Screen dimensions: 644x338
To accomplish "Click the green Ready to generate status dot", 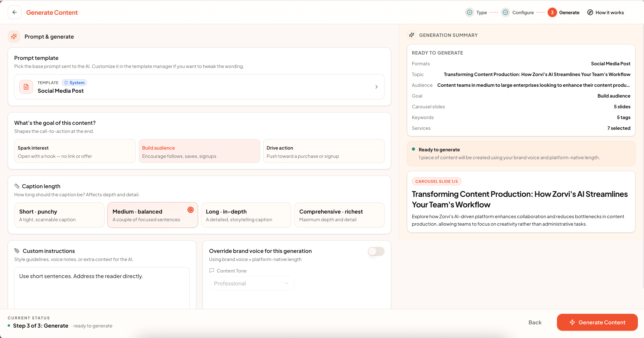I will point(413,149).
